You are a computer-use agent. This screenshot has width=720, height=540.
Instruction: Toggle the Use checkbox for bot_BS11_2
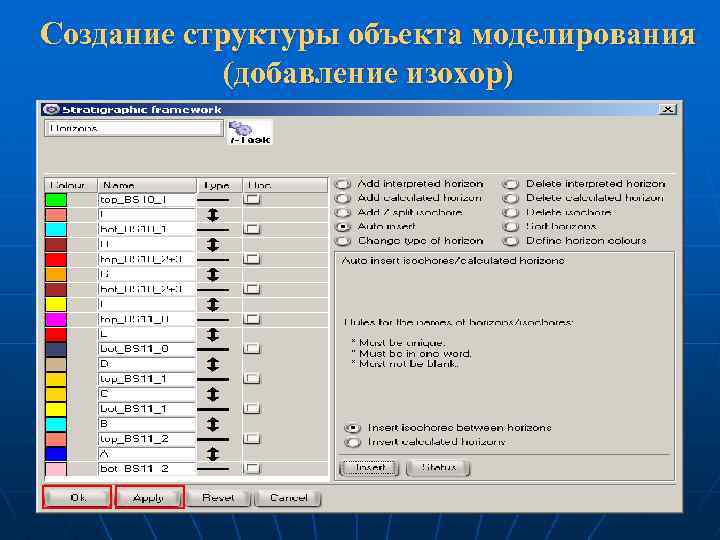(x=251, y=468)
